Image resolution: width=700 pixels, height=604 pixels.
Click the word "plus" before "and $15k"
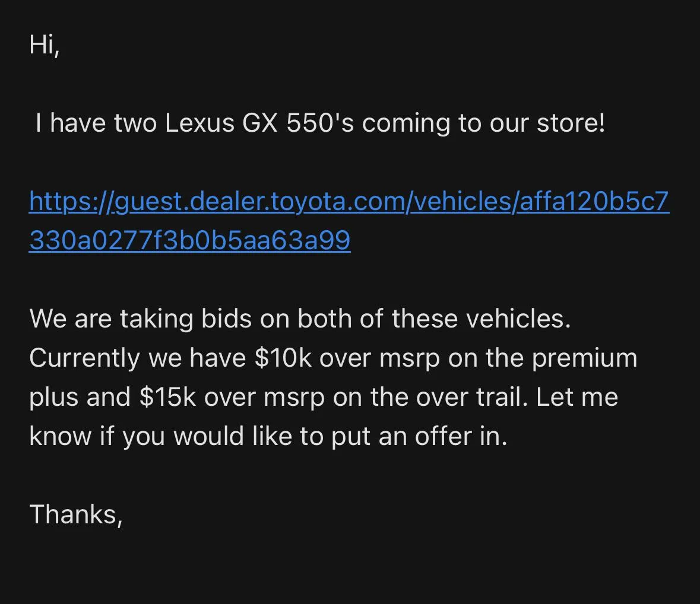coord(53,397)
